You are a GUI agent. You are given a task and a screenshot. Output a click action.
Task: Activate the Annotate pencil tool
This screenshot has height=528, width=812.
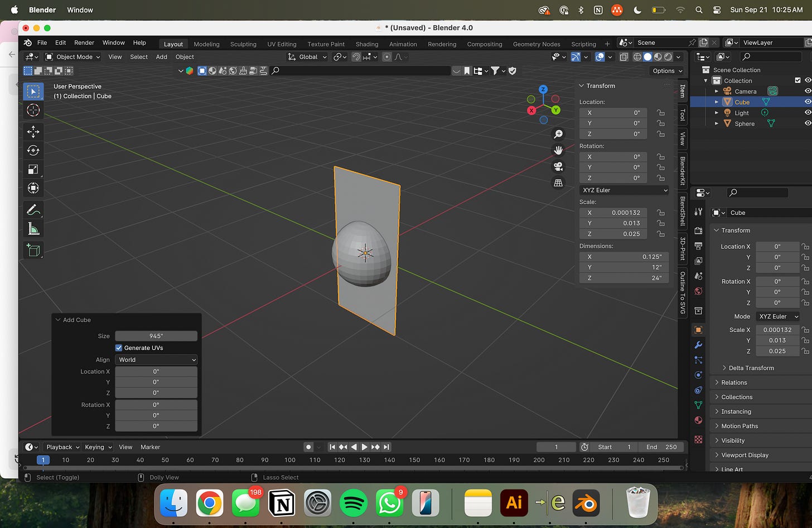pos(33,210)
